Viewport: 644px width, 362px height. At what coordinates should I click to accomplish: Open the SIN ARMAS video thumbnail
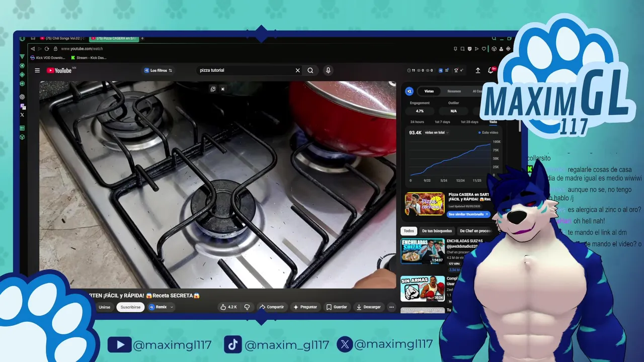tap(423, 288)
